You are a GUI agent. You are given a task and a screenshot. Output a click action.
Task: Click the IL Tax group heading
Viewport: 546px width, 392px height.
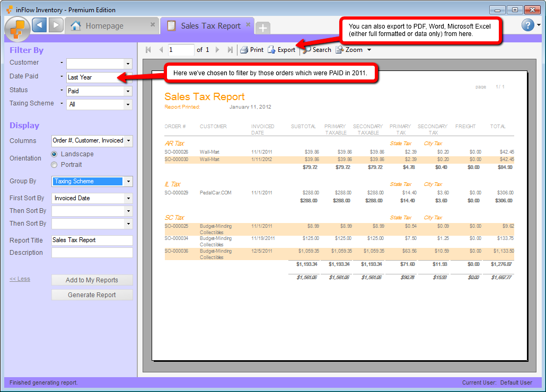point(172,184)
